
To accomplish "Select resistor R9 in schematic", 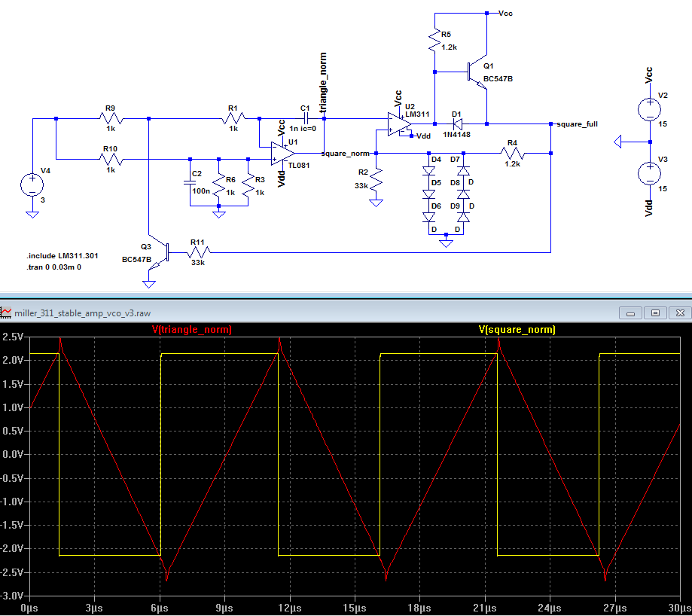I will pos(111,118).
